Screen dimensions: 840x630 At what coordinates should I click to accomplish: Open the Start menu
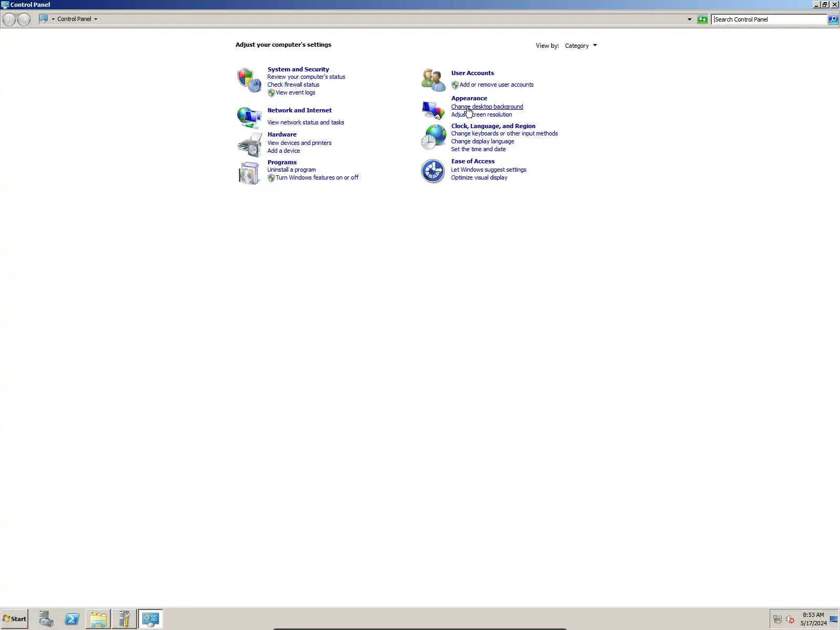(x=15, y=619)
